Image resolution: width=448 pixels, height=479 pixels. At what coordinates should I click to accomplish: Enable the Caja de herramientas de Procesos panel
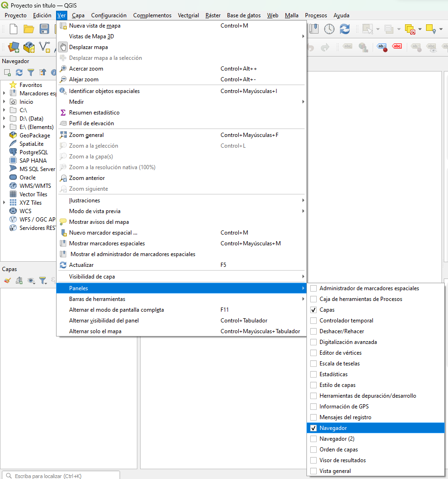313,299
